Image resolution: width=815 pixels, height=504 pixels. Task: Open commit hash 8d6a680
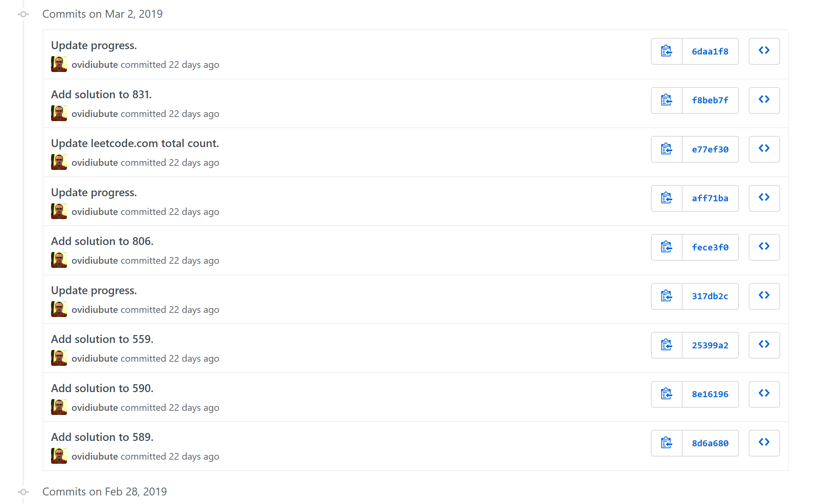pyautogui.click(x=710, y=443)
